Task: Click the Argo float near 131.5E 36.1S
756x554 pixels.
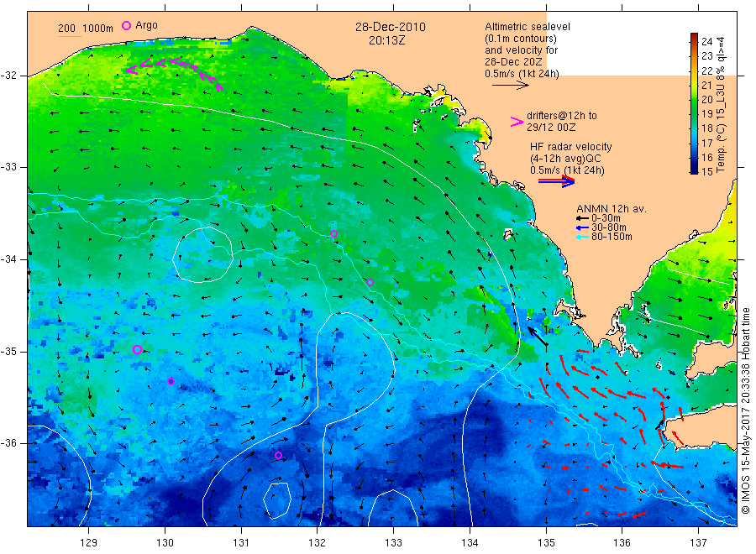Action: (278, 456)
